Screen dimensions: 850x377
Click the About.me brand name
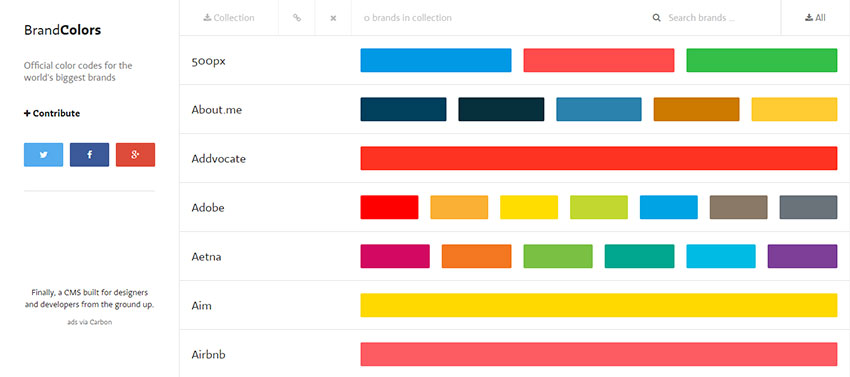point(217,110)
